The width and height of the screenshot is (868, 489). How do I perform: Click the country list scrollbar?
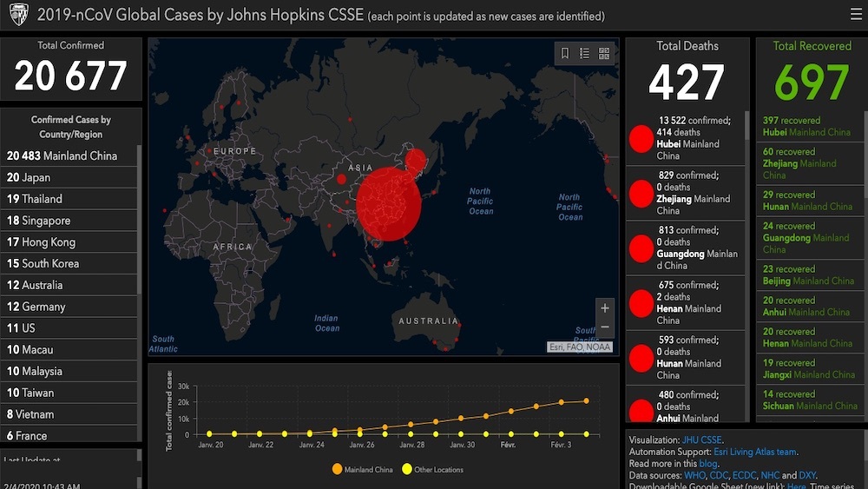pyautogui.click(x=139, y=219)
